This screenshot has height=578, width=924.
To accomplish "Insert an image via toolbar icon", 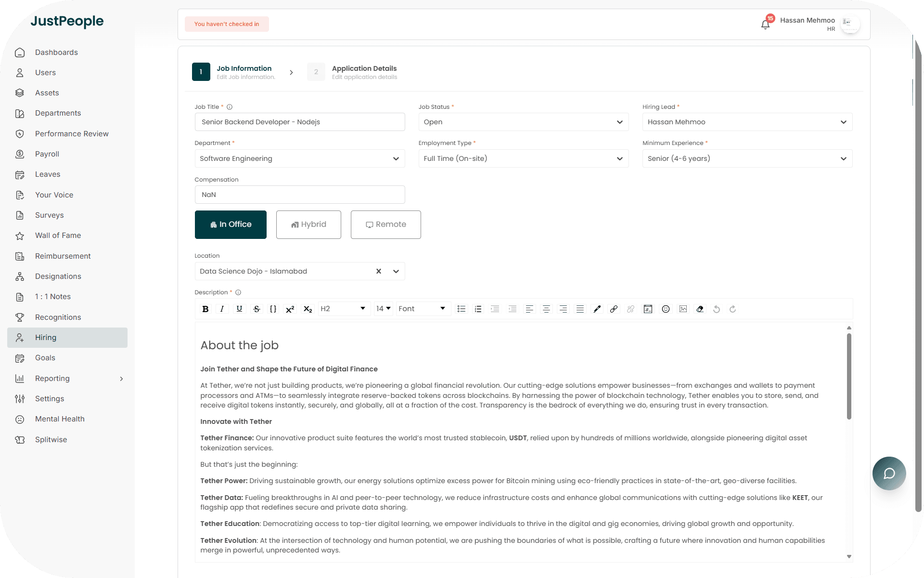I will click(683, 309).
